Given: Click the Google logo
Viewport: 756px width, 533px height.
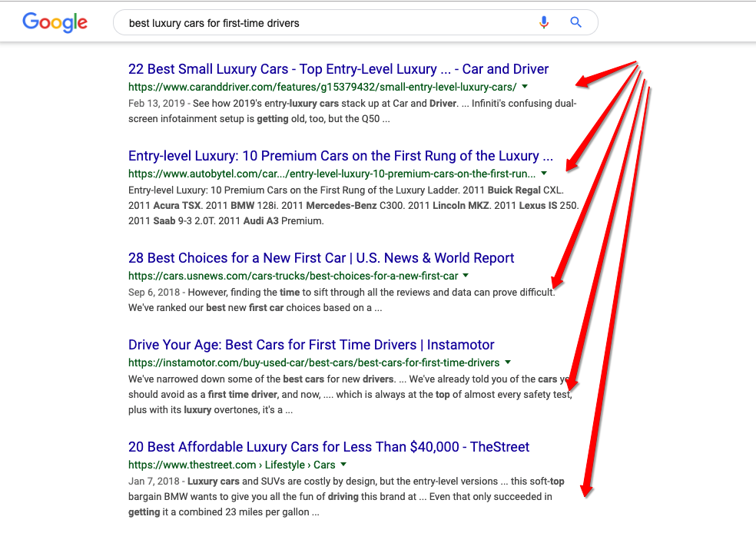Looking at the screenshot, I should (x=55, y=22).
